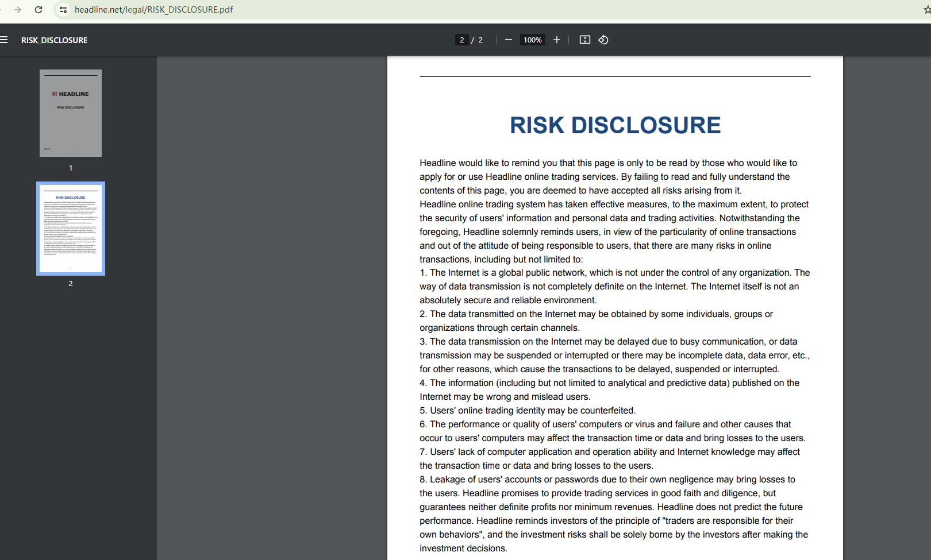Reload the page with the refresh icon

[x=39, y=10]
